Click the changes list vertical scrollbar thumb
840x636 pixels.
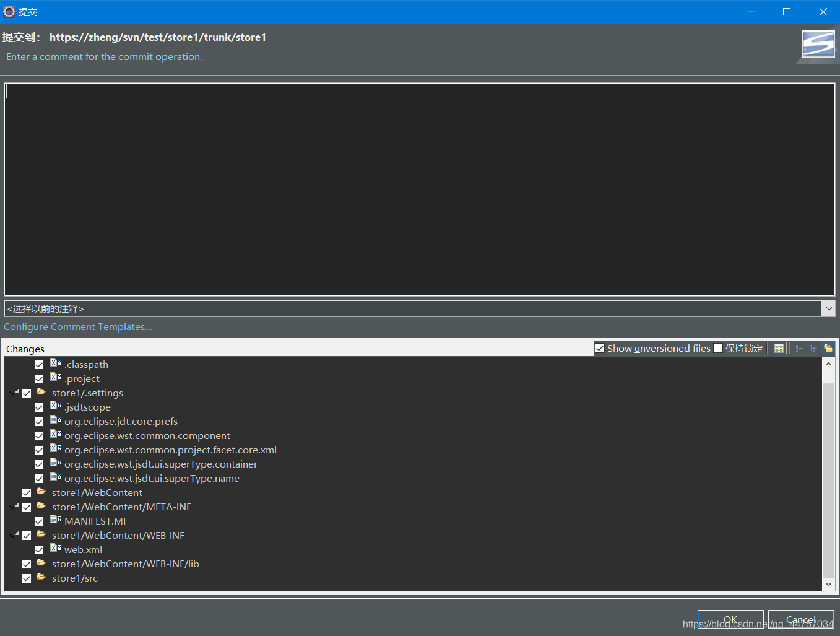pyautogui.click(x=828, y=480)
